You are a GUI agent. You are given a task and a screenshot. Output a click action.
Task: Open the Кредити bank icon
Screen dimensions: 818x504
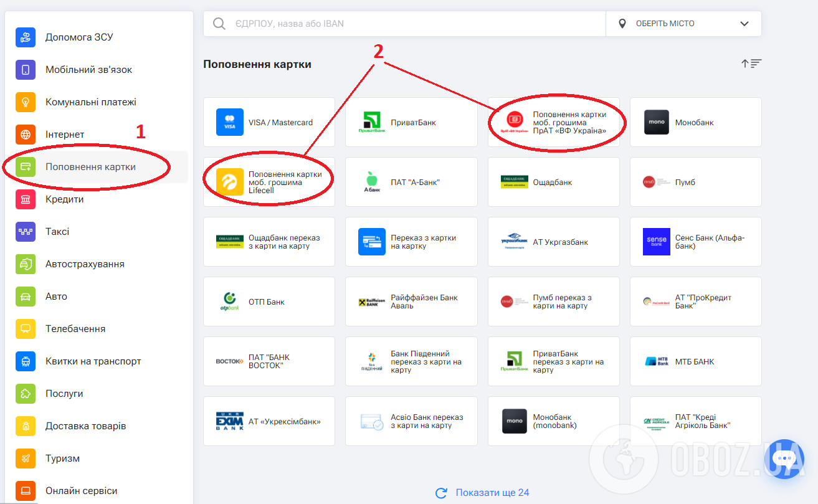pos(26,199)
